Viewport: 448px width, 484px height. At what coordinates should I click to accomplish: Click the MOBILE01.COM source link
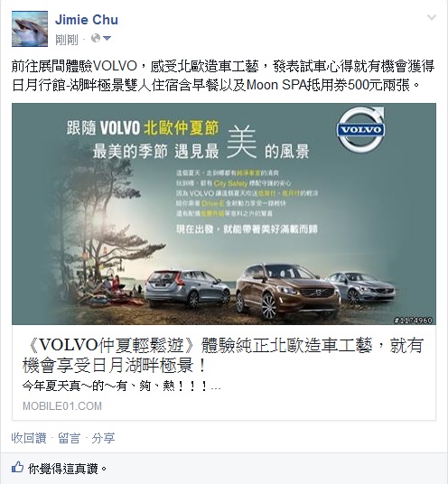coord(62,406)
